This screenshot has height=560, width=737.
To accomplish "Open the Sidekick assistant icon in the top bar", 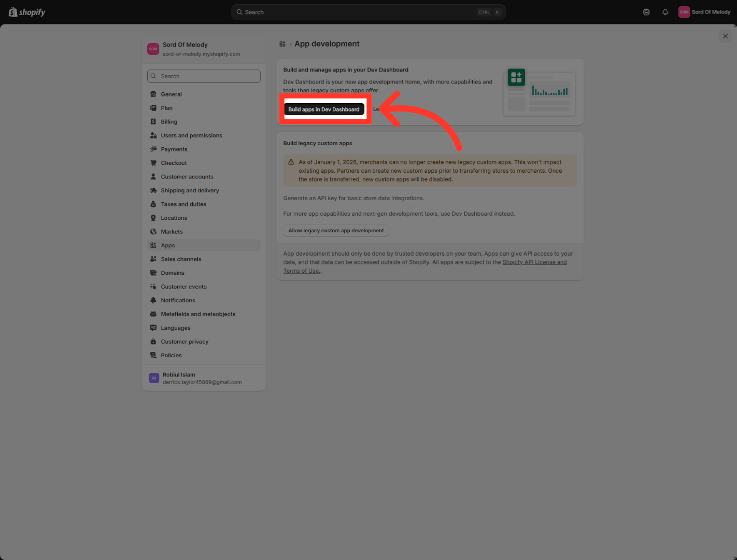I will 646,12.
